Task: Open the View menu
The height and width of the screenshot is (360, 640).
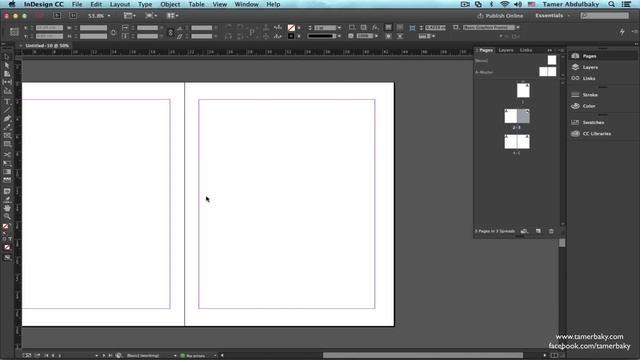Action: pos(220,4)
